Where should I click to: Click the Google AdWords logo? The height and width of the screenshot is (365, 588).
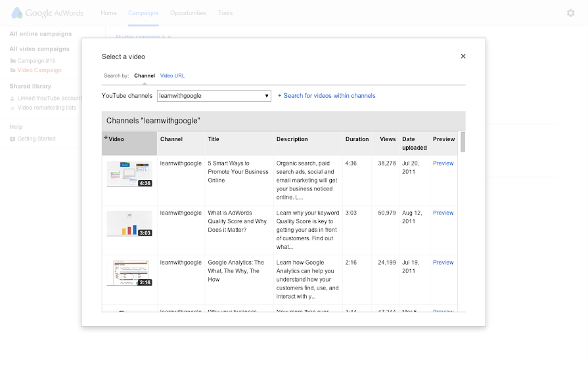click(x=47, y=13)
